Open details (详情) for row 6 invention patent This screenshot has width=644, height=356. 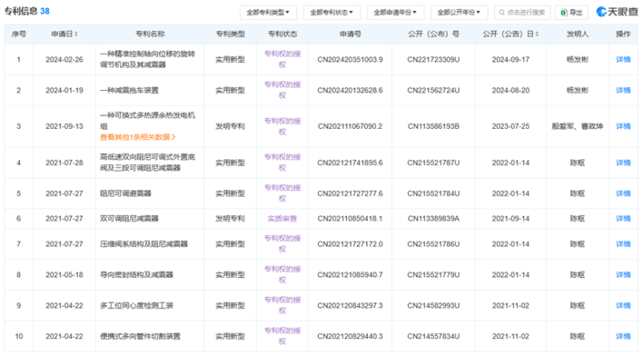click(x=623, y=218)
